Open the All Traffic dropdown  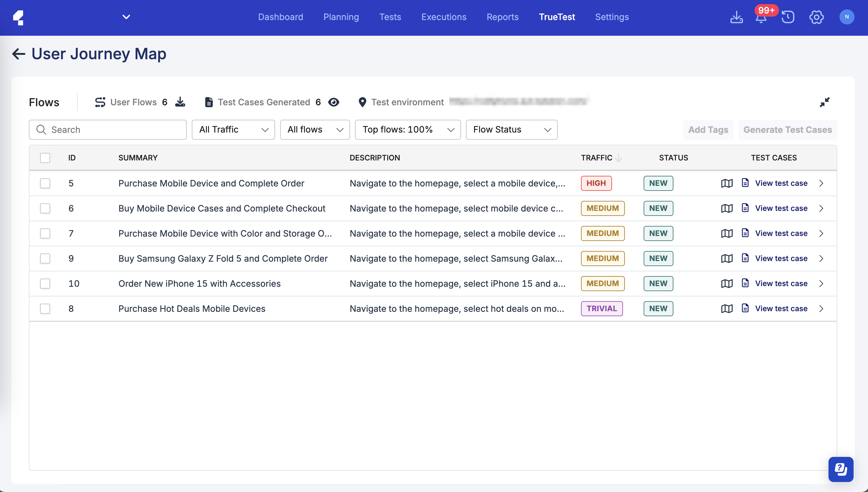[x=233, y=130]
